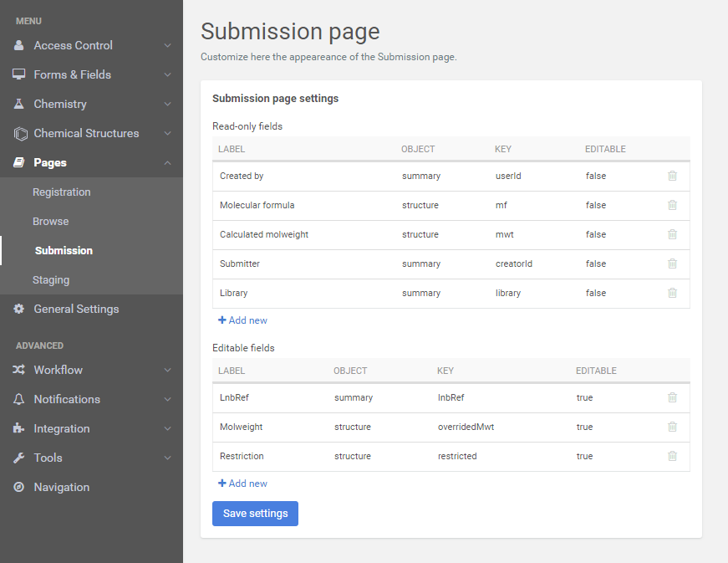This screenshot has width=728, height=563.
Task: Delete the Submitter row using trash icon
Action: pyautogui.click(x=672, y=264)
